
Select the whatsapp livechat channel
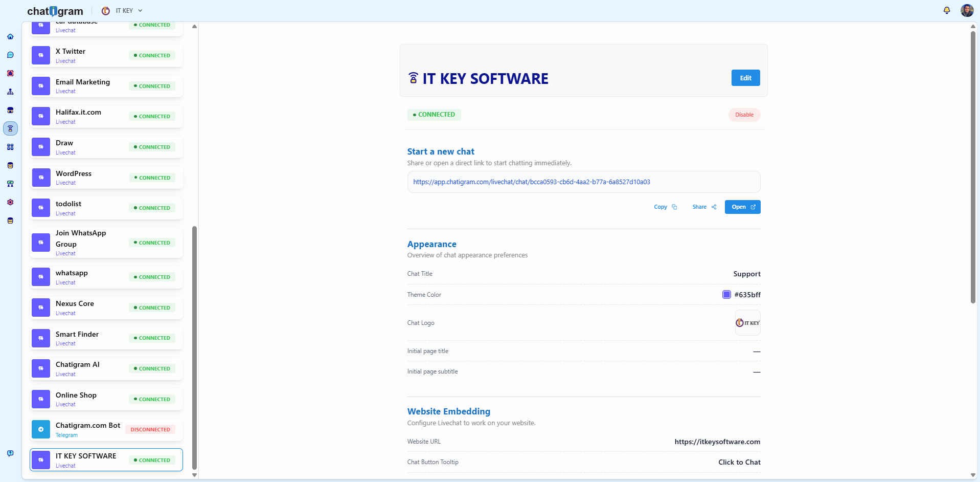106,277
